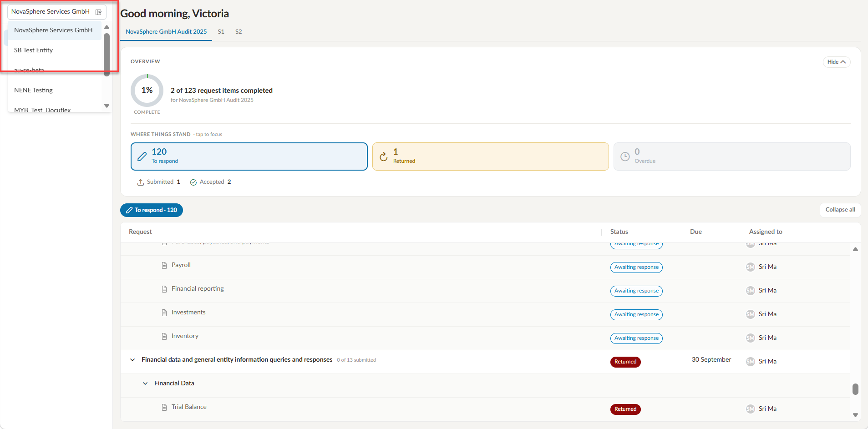The height and width of the screenshot is (429, 868).
Task: Click Awaiting response status for Inventory
Action: click(x=636, y=338)
